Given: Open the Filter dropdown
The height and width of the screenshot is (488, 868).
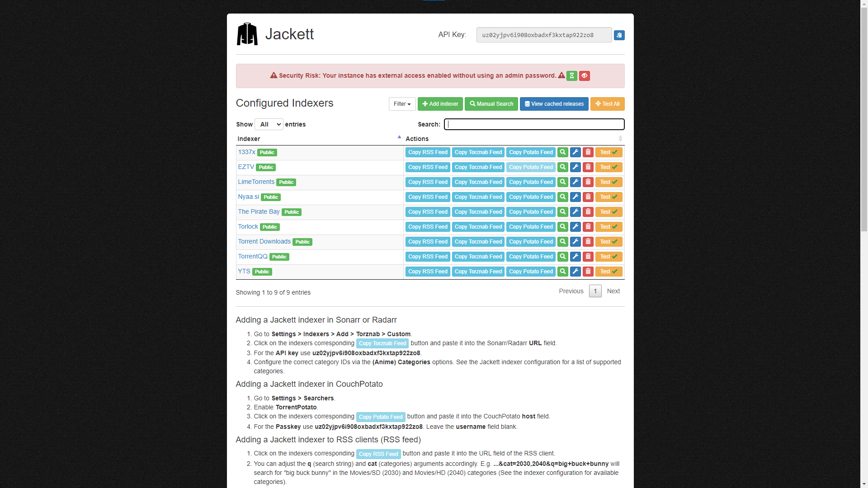Looking at the screenshot, I should click(x=402, y=104).
